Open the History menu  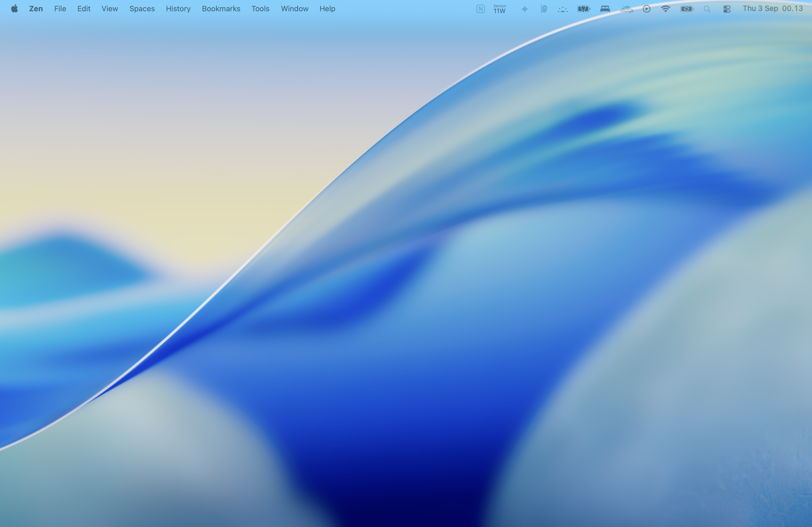(178, 9)
